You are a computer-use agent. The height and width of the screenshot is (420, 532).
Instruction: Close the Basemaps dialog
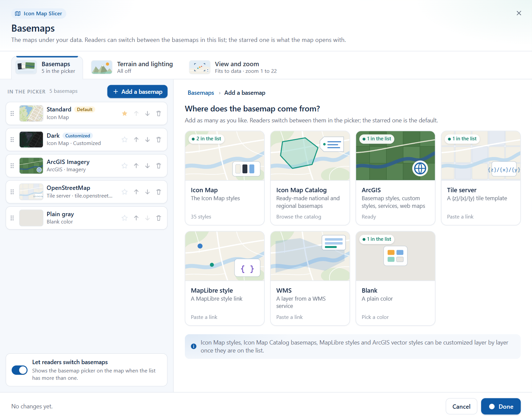coord(519,13)
